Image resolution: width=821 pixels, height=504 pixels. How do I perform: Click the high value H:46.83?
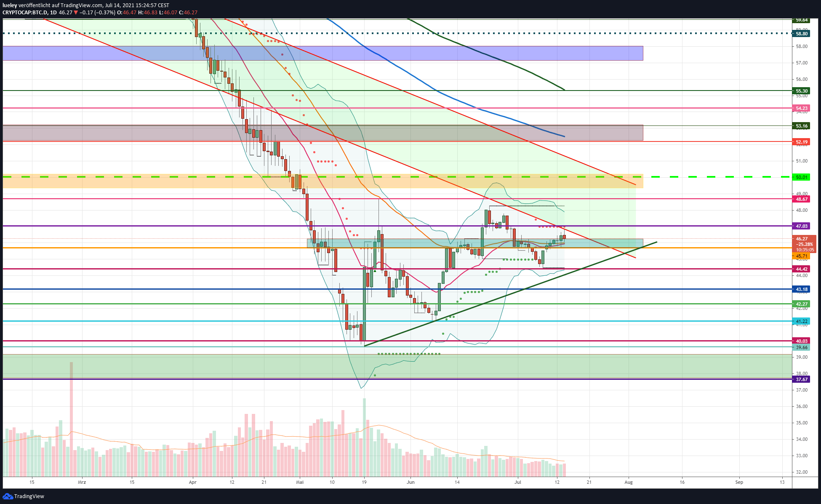(148, 13)
